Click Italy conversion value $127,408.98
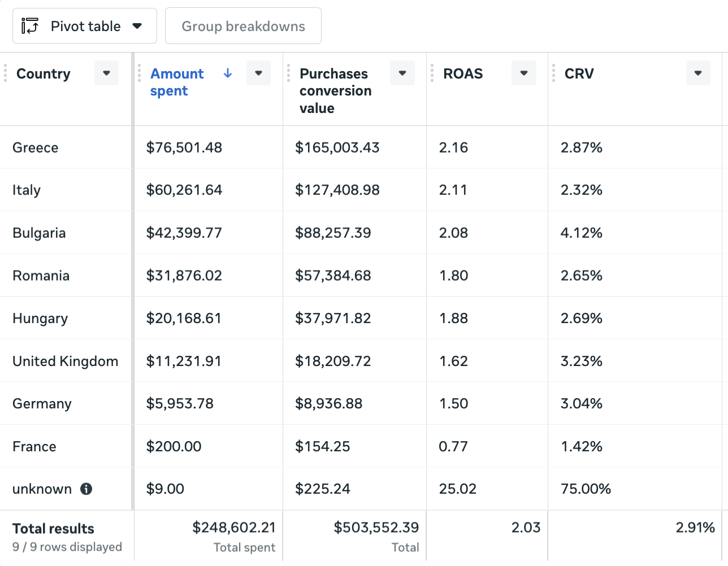Screen dimensions: 728x566 (337, 190)
